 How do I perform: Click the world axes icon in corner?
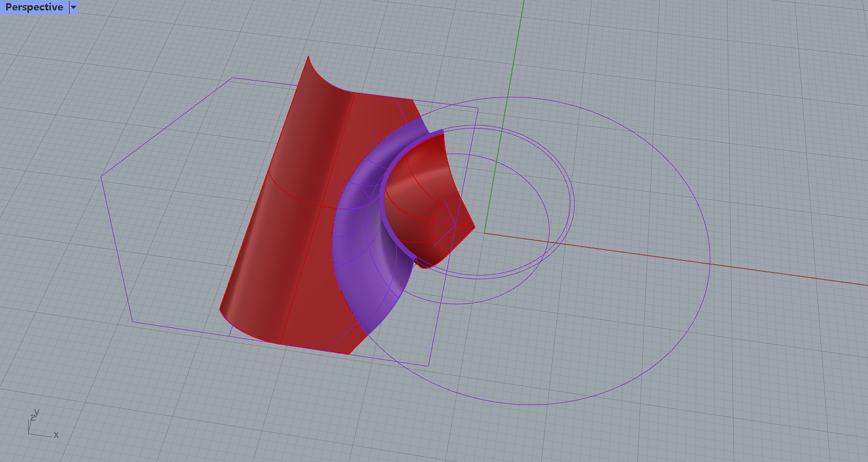[43, 424]
